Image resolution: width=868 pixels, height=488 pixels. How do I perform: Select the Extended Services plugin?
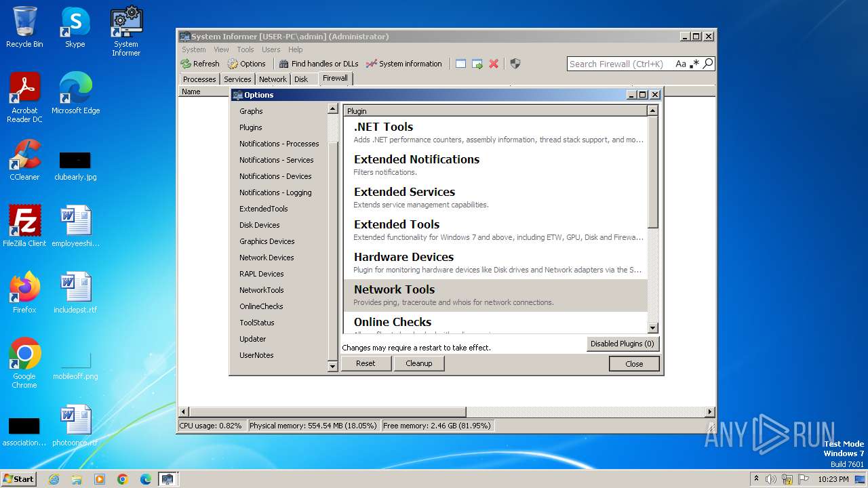coord(496,197)
